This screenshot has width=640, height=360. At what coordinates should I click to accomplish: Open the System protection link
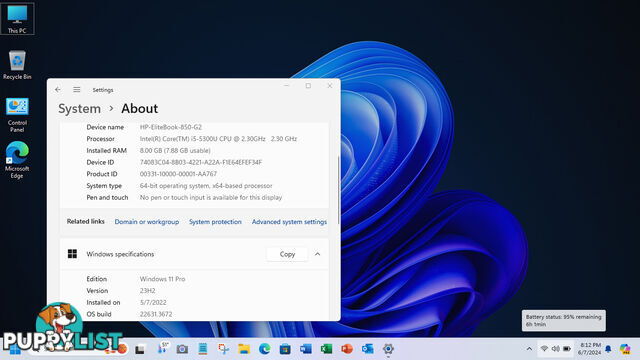point(215,222)
